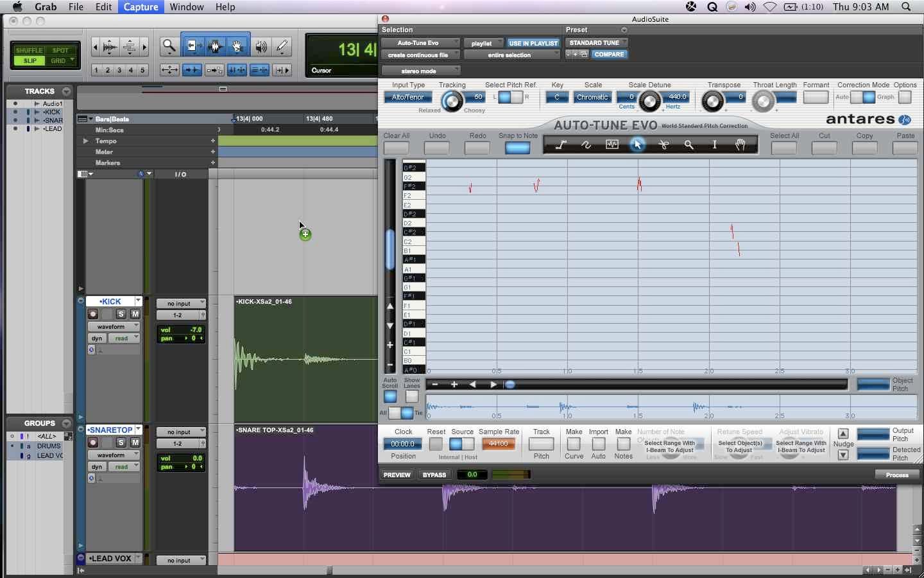Image resolution: width=924 pixels, height=578 pixels.
Task: Select the I-Beam tool in Auto-Tune
Action: 715,145
